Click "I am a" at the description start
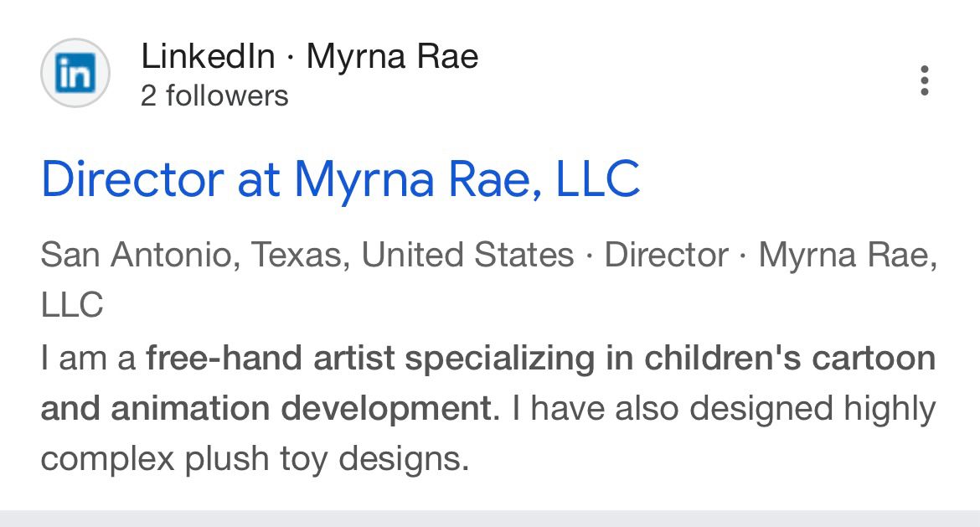980x527 pixels. [88, 358]
